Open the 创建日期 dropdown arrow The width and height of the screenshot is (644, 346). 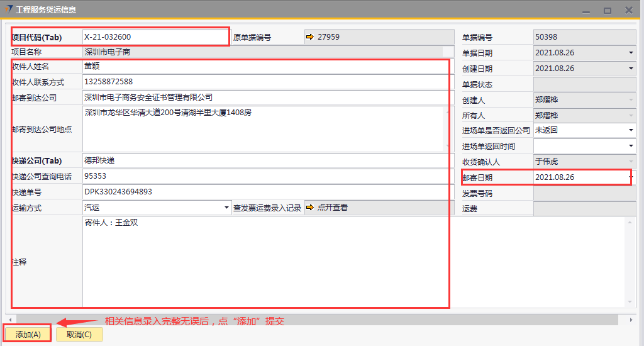tap(631, 69)
